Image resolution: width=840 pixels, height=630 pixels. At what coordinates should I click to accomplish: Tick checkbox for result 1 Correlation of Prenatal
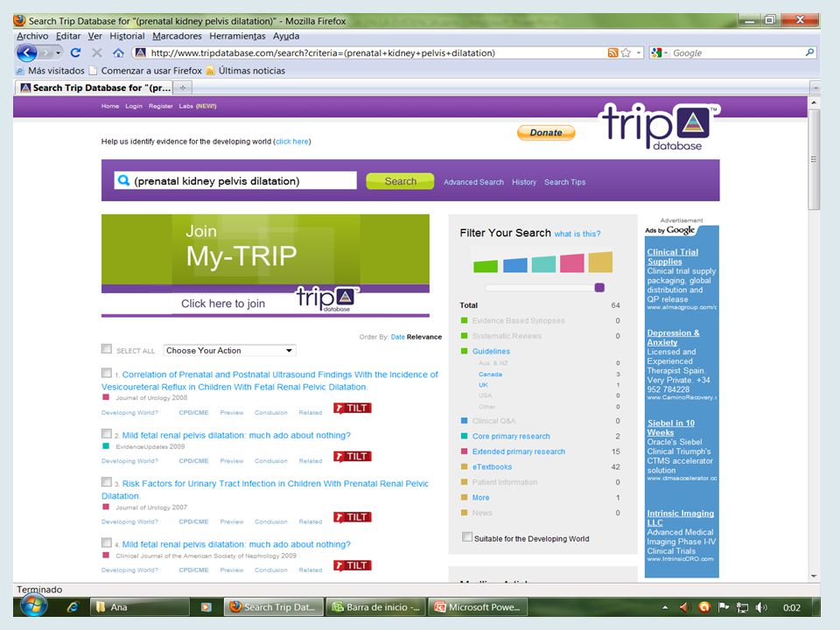107,373
